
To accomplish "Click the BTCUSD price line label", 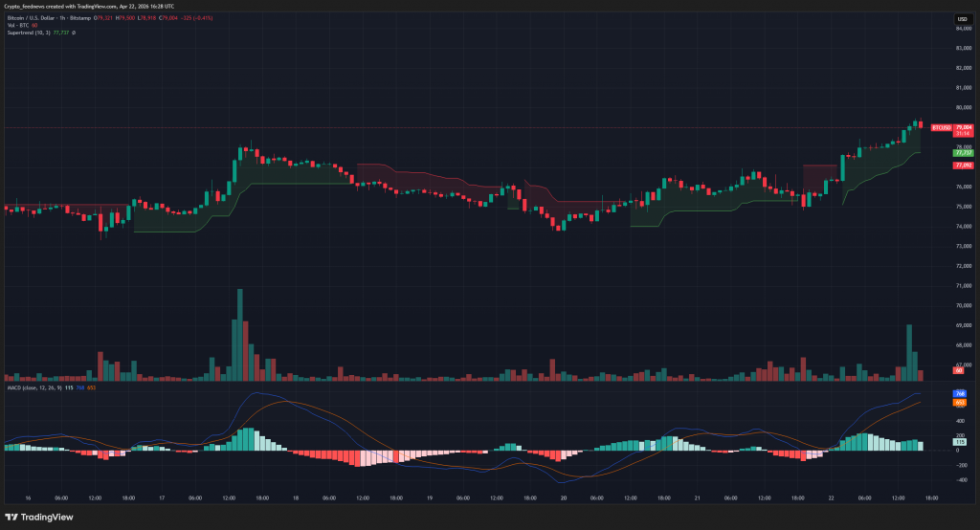I will pos(942,127).
